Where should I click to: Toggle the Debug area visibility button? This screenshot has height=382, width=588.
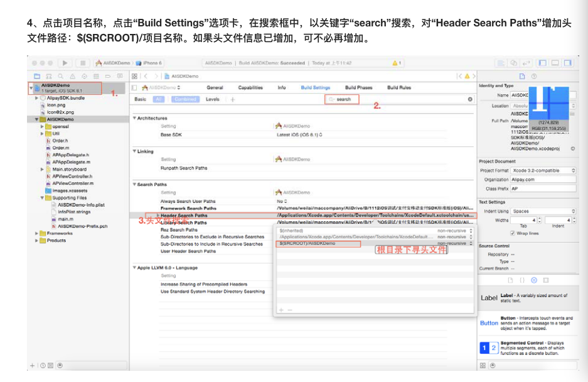coord(555,63)
